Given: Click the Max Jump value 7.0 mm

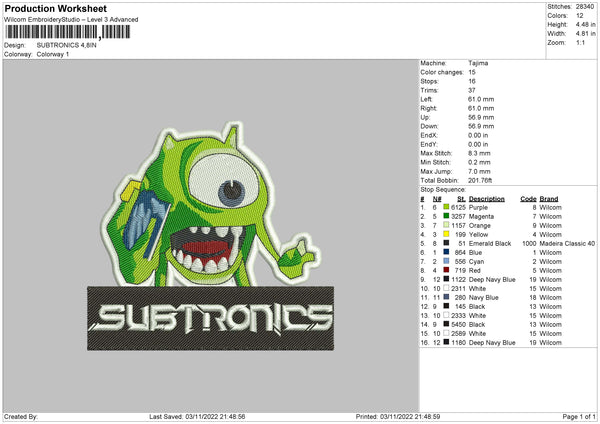Looking at the screenshot, I should [x=479, y=171].
